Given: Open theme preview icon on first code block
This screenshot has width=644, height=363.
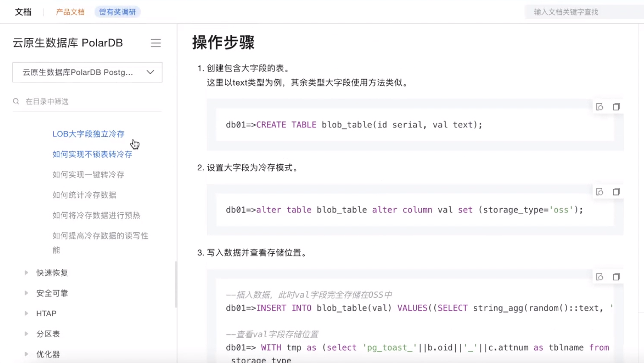Looking at the screenshot, I should pyautogui.click(x=600, y=106).
